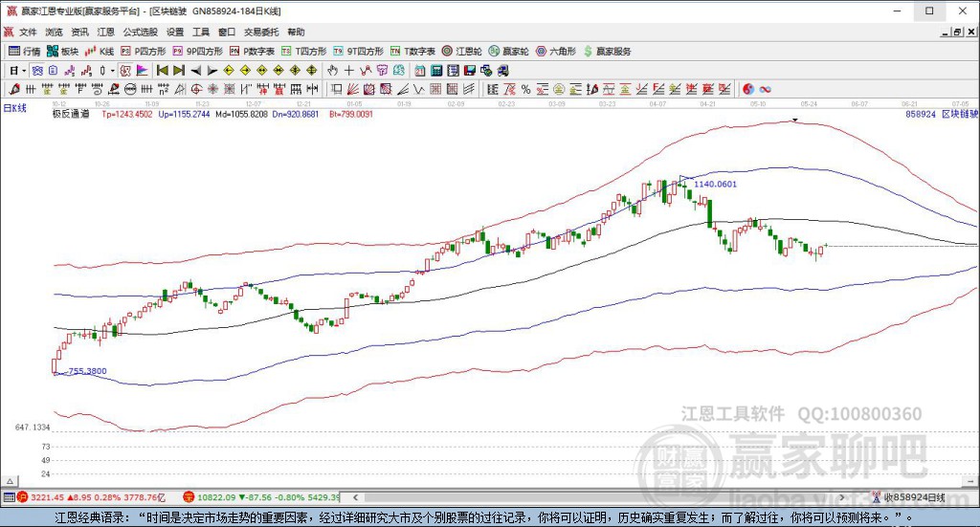The width and height of the screenshot is (980, 527).
Task: Jump to first bar with green left-end arrow
Action: click(x=163, y=71)
